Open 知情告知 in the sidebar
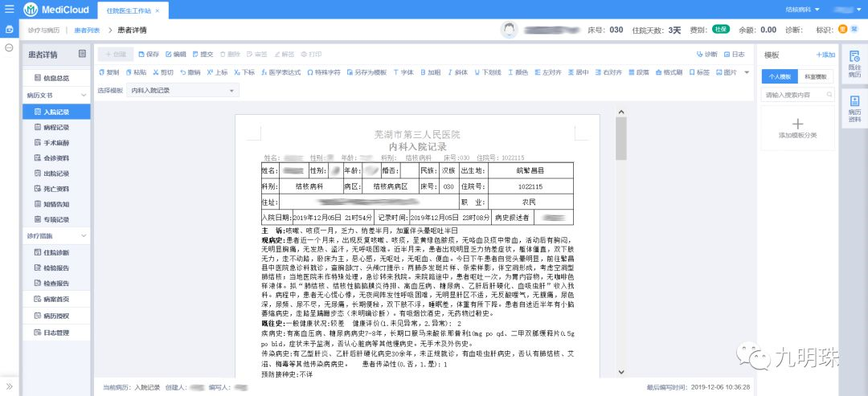Screen dimensions: 868x396 [x=56, y=204]
